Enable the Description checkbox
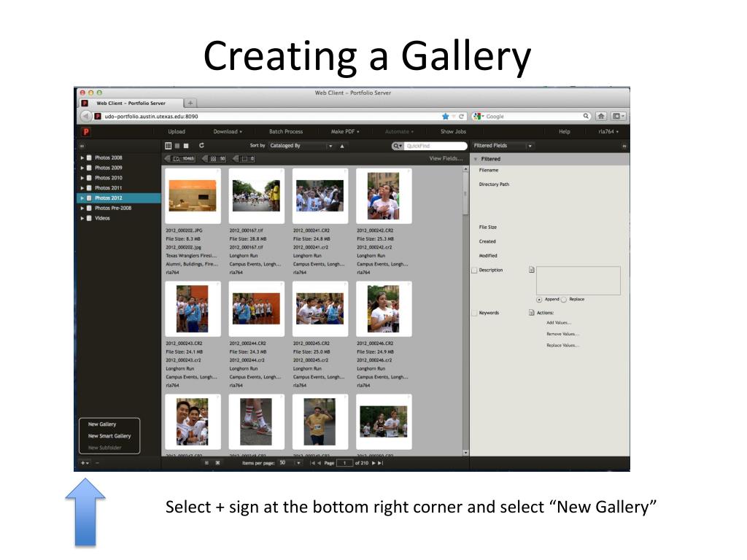 tap(474, 271)
